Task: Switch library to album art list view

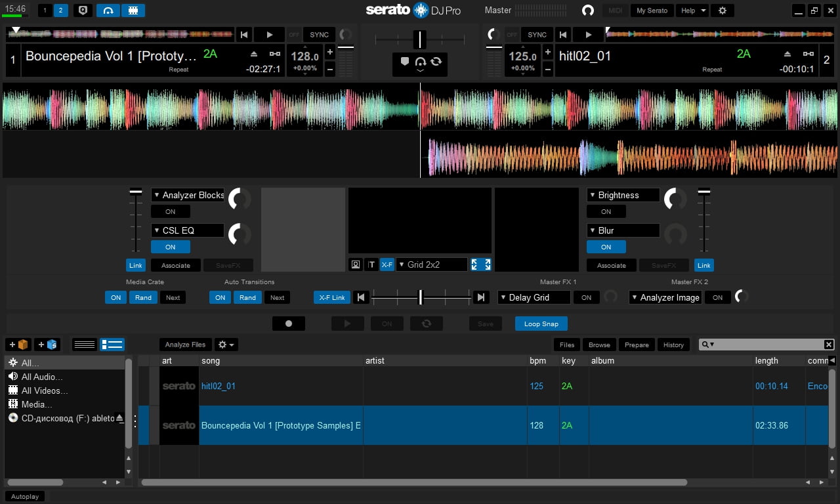Action: click(x=112, y=345)
